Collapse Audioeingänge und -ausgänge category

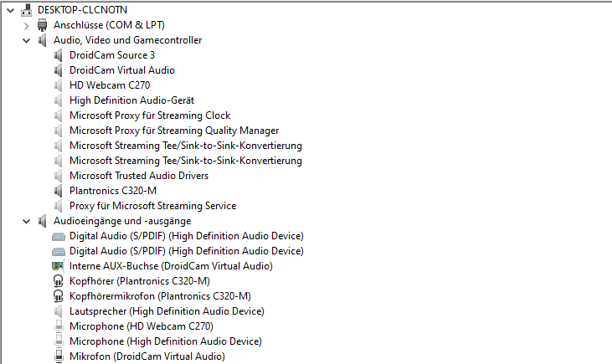coord(26,222)
